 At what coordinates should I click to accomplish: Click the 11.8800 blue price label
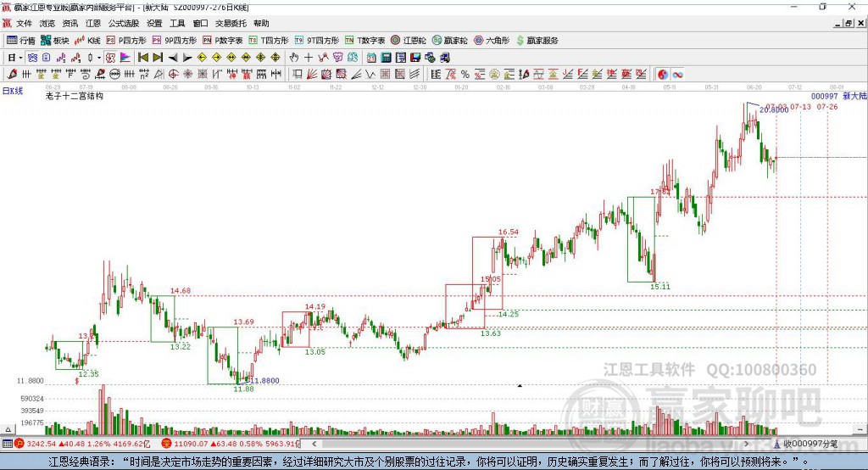264,381
